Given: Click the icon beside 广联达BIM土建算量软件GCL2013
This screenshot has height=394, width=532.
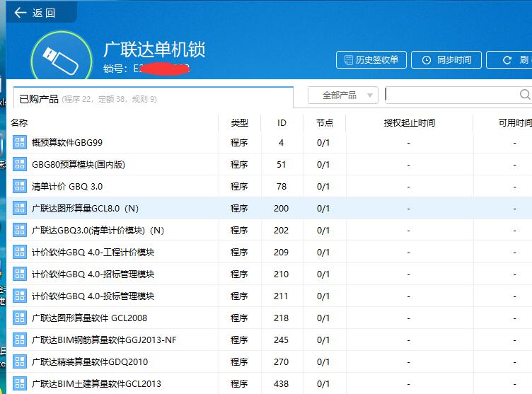Looking at the screenshot, I should click(20, 383).
